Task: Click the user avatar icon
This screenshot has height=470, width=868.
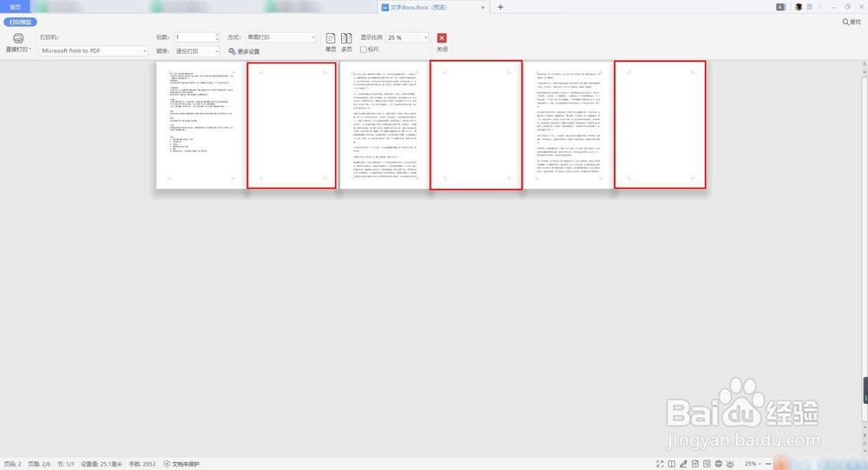Action: pyautogui.click(x=799, y=7)
